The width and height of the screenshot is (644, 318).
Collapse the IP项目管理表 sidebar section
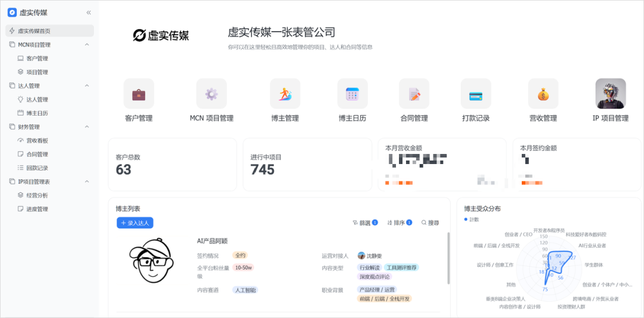coord(86,181)
